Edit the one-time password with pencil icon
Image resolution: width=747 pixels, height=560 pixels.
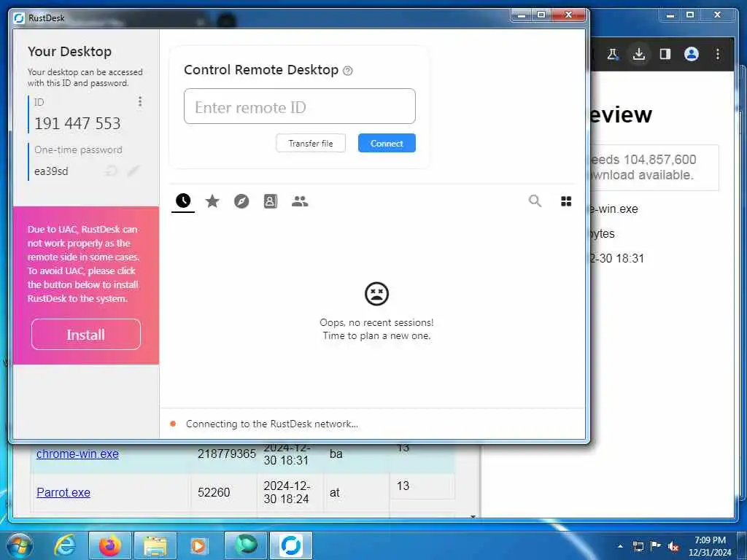tap(133, 171)
